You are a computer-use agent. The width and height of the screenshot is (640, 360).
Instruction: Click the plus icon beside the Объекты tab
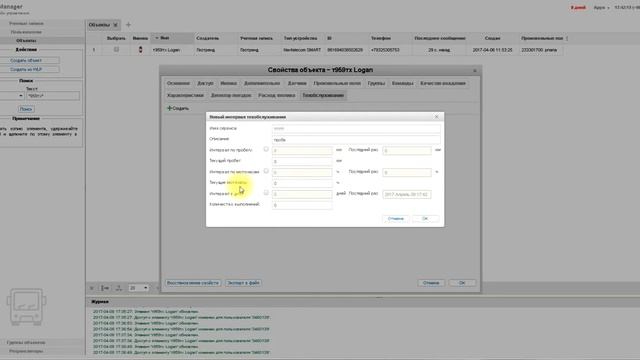128,25
